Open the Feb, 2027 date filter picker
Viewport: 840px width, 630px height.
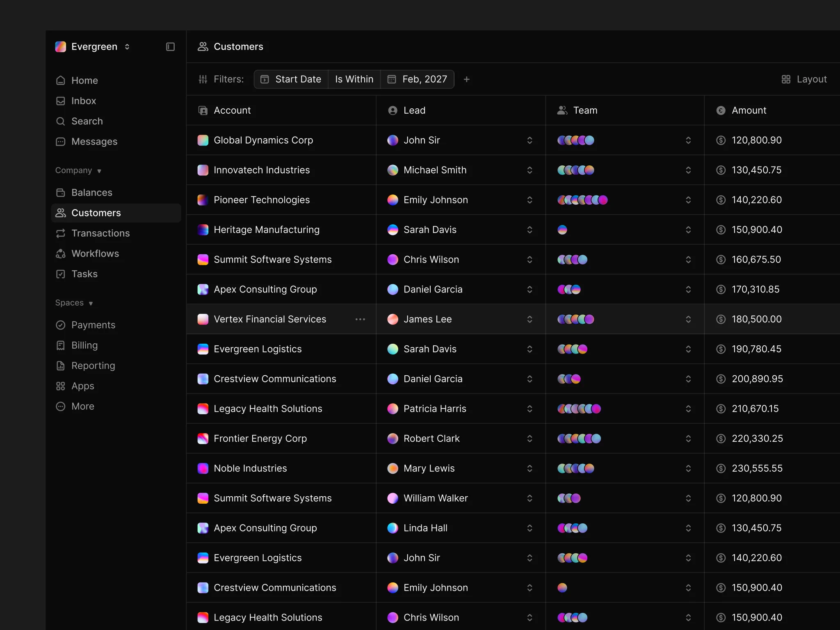click(417, 79)
